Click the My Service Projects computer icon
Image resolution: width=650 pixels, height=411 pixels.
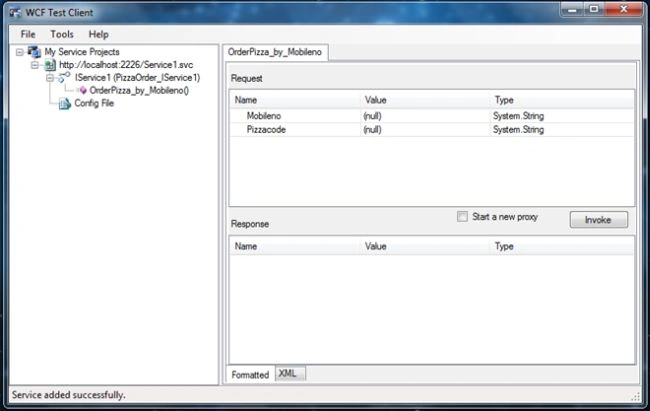(34, 52)
